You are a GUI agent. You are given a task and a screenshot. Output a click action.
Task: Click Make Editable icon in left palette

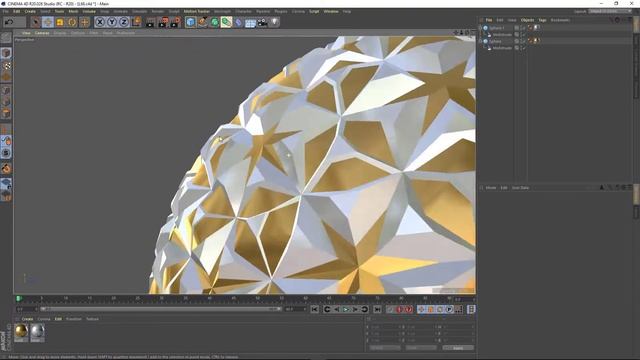click(6, 38)
